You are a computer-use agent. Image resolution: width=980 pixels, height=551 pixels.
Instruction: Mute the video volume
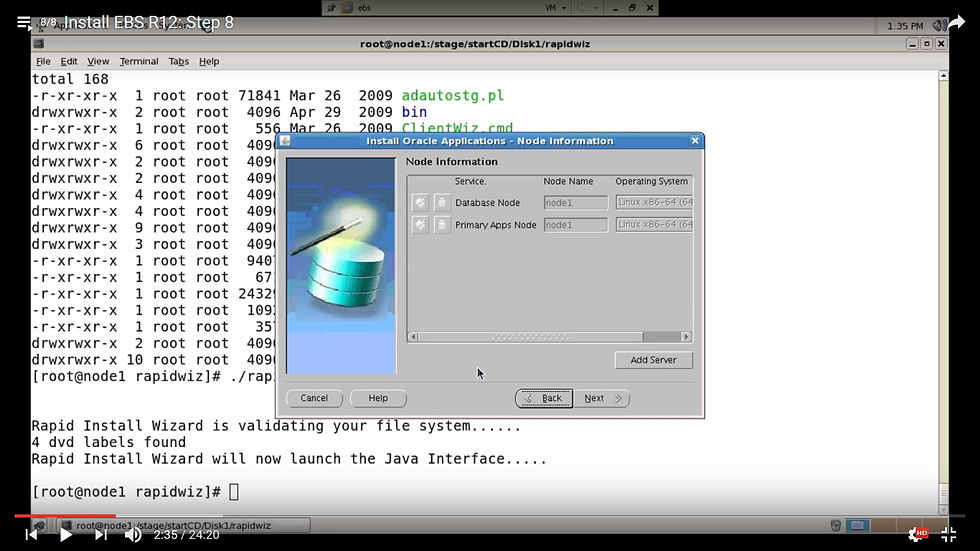click(132, 535)
